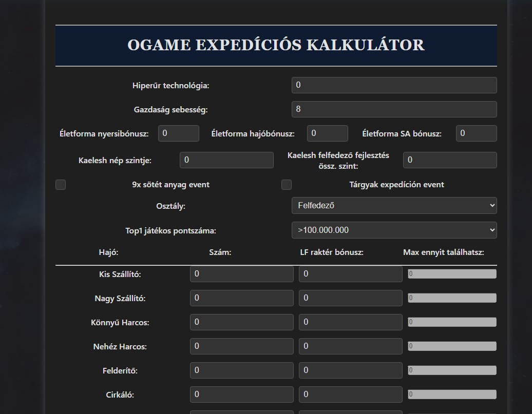Click the 'Tárgyak expedíción event' label
Screen dimensions: 532x414
click(x=396, y=185)
